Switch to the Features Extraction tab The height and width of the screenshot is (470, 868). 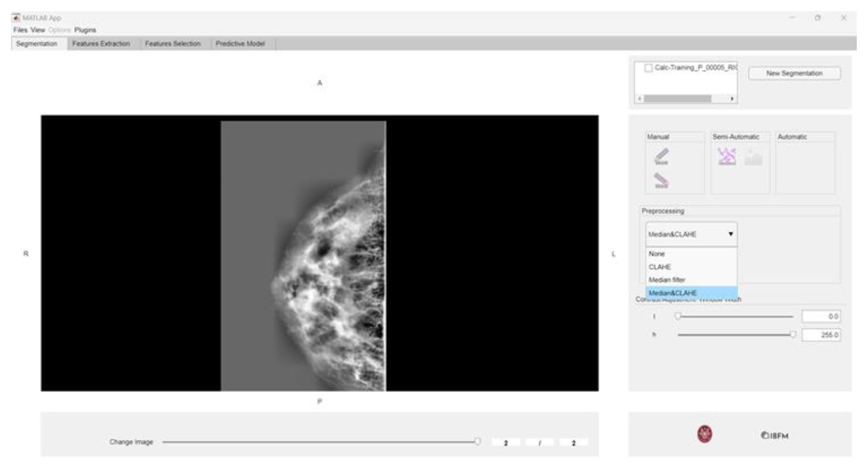(101, 44)
